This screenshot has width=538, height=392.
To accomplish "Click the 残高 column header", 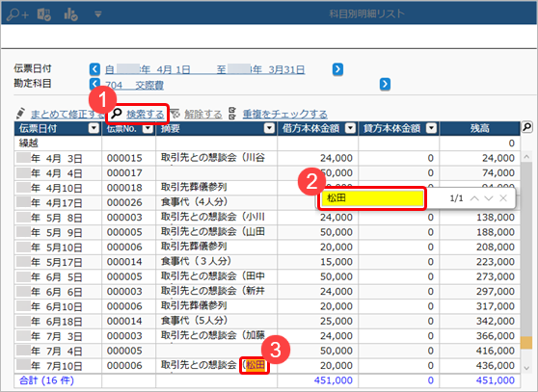I will click(x=480, y=128).
